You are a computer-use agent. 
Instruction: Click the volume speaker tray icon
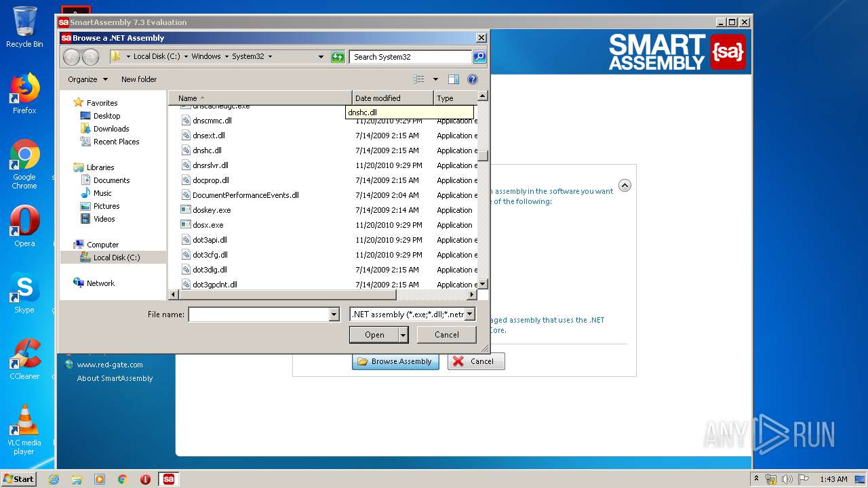click(787, 479)
